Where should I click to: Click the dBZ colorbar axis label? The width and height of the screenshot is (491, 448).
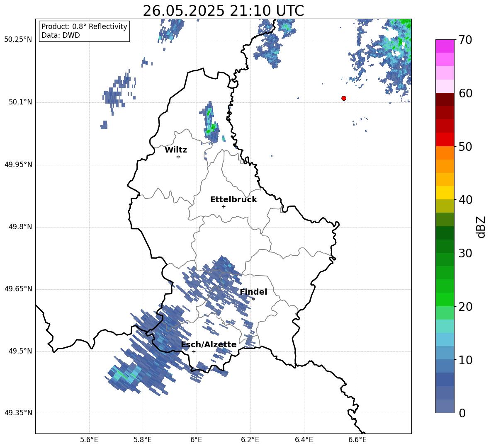(x=481, y=227)
